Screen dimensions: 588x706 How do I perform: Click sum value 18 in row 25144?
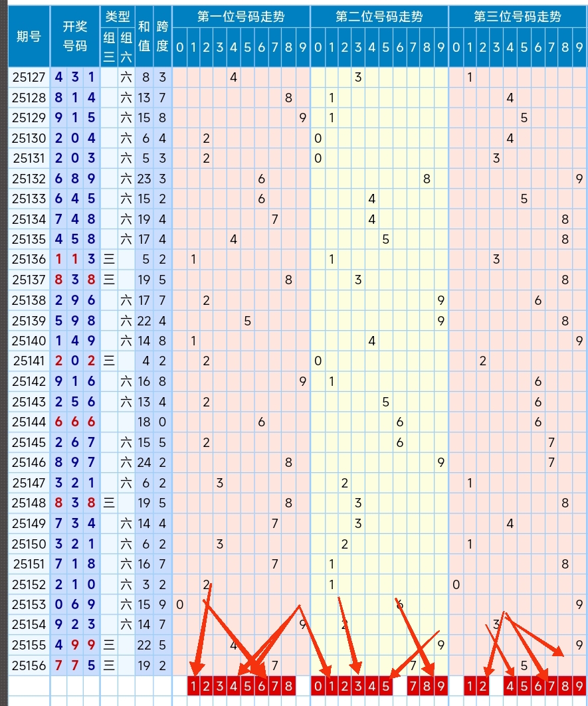(x=144, y=422)
